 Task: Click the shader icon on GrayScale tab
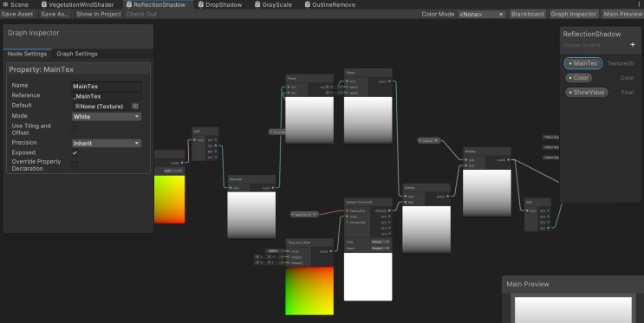point(257,4)
